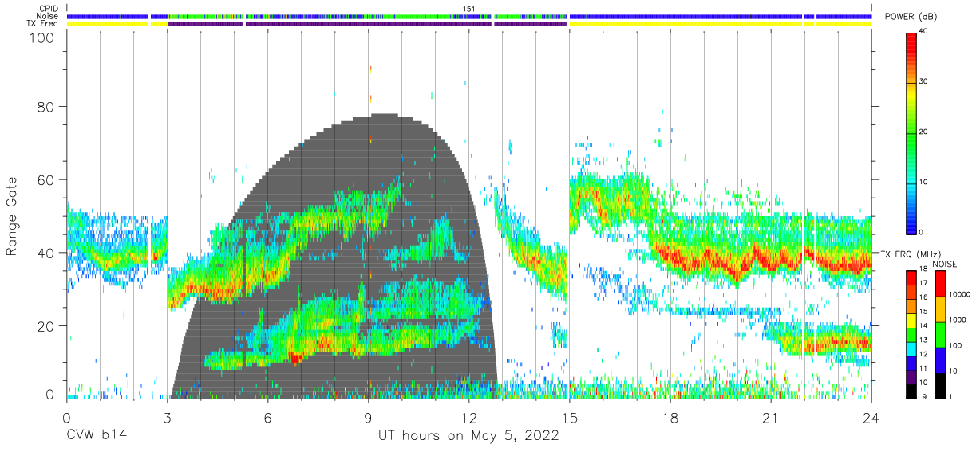
Task: Click the "CPID" row label
Action: click(49, 9)
